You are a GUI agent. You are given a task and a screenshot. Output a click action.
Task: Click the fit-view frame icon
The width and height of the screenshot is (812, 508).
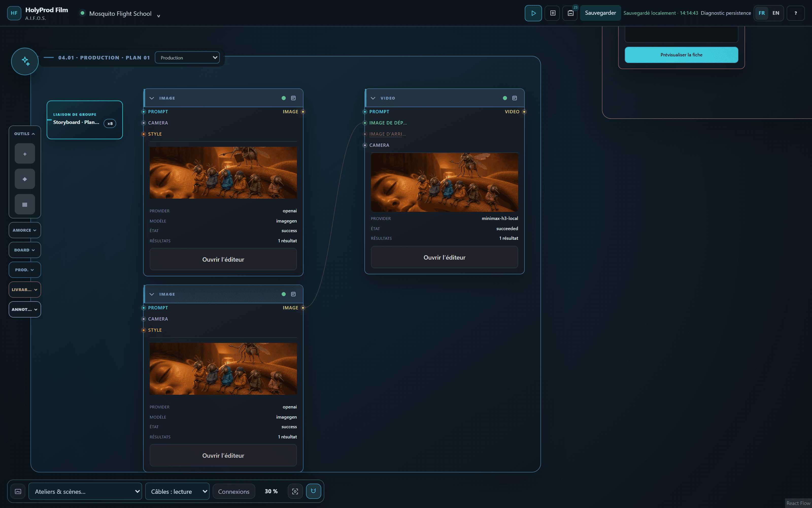click(x=295, y=491)
